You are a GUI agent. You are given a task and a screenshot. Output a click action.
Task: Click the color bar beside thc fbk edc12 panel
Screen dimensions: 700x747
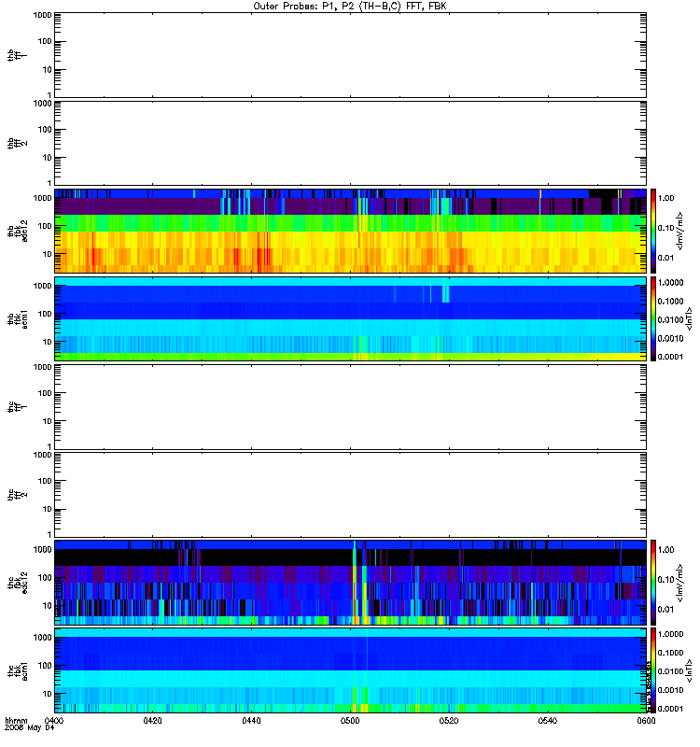pos(653,583)
